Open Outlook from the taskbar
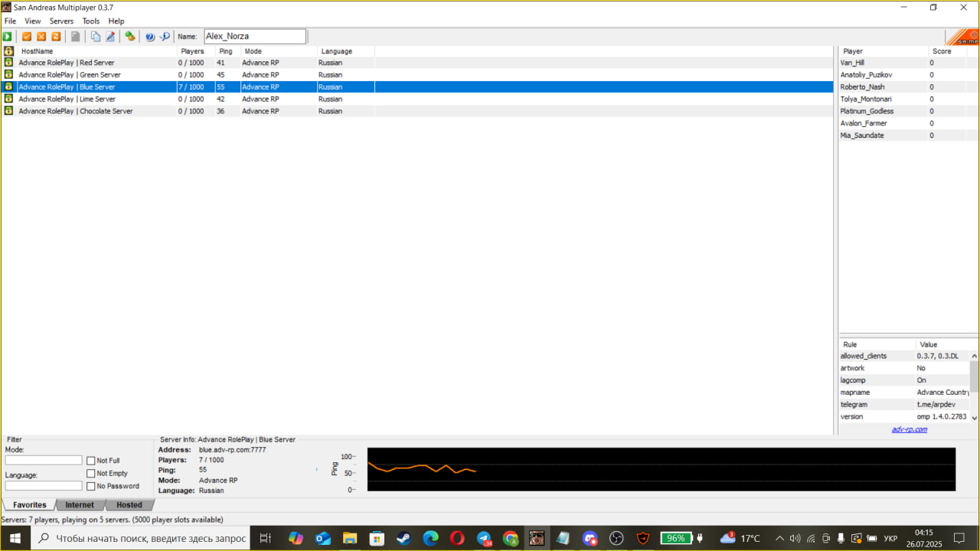980x551 pixels. coord(323,538)
